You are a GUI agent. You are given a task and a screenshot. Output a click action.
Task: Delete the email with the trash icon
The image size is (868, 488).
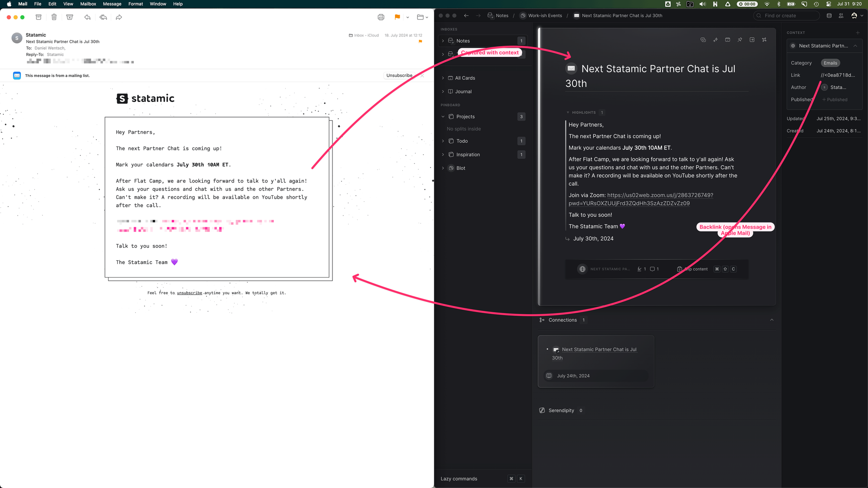54,17
